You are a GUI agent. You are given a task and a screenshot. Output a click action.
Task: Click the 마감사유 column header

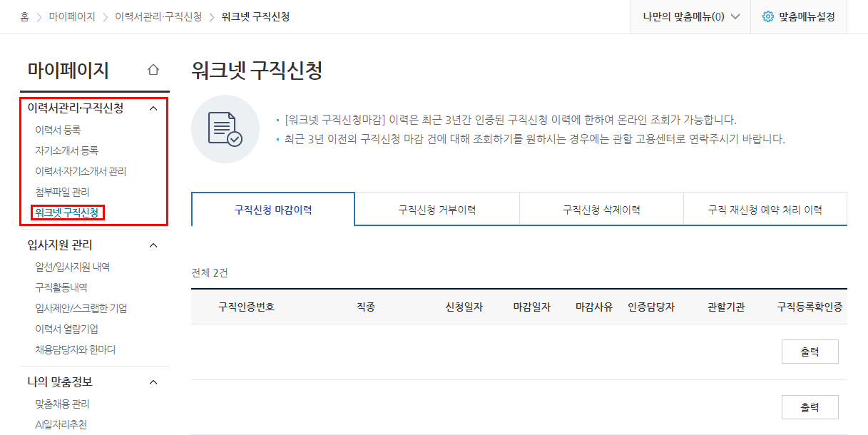[x=594, y=307]
